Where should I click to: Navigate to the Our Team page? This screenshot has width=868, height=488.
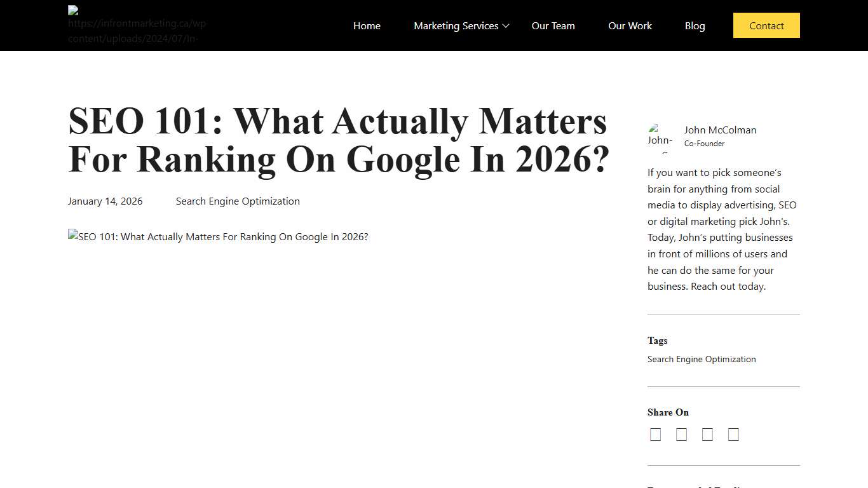pos(553,25)
